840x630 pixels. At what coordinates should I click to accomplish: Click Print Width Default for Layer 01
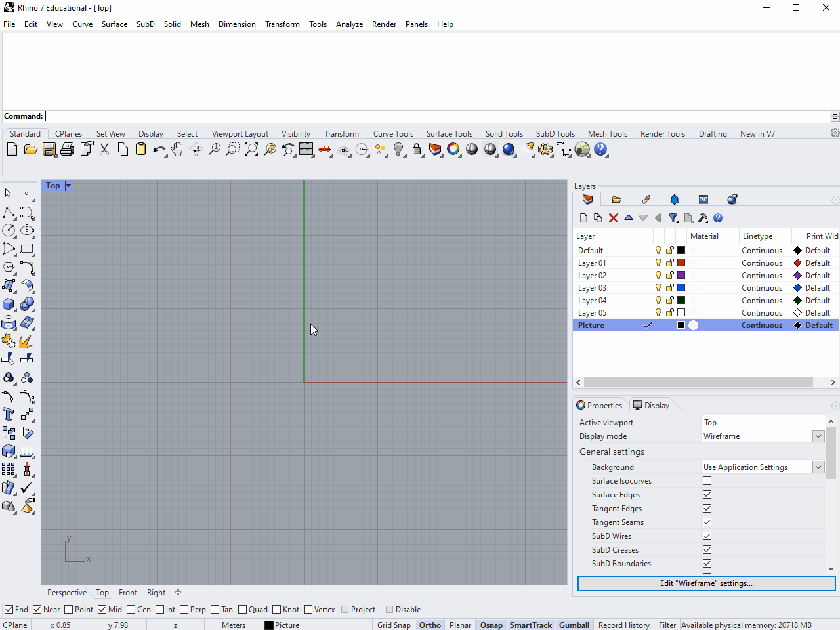pyautogui.click(x=818, y=263)
